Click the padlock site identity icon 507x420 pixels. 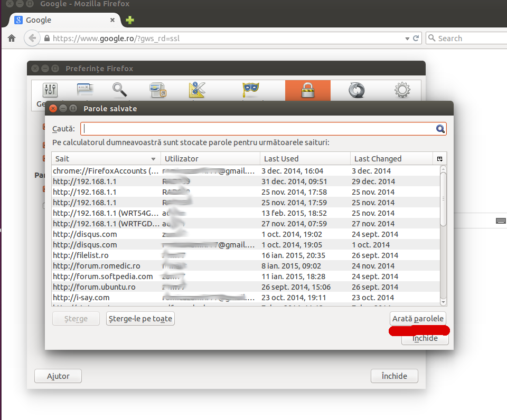click(x=47, y=39)
